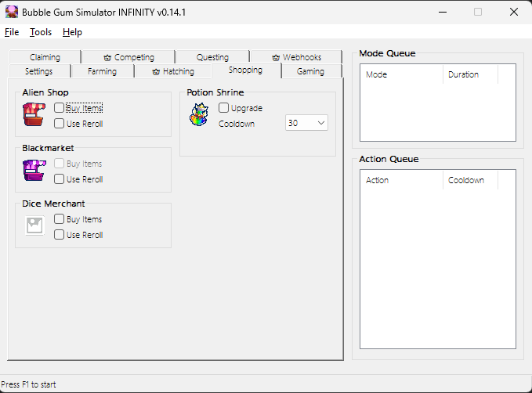Open the Cooldown dropdown showing 30
This screenshot has height=393, width=532.
306,123
